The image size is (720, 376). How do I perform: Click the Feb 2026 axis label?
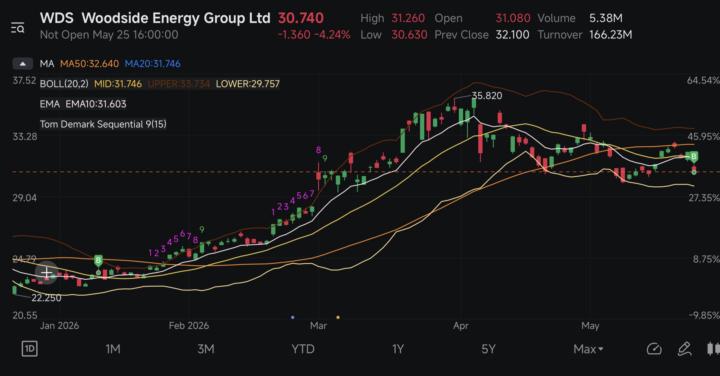click(189, 326)
